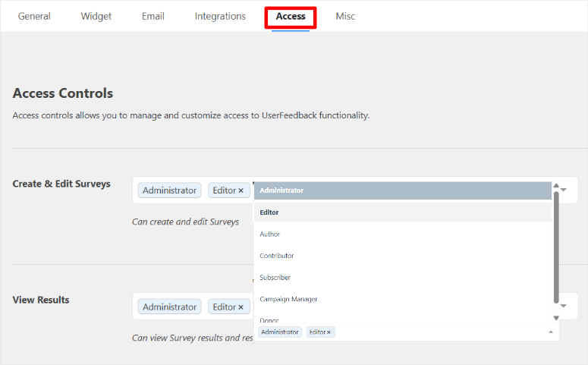Click the Access controls description sentence
588x365 pixels.
[x=191, y=115]
